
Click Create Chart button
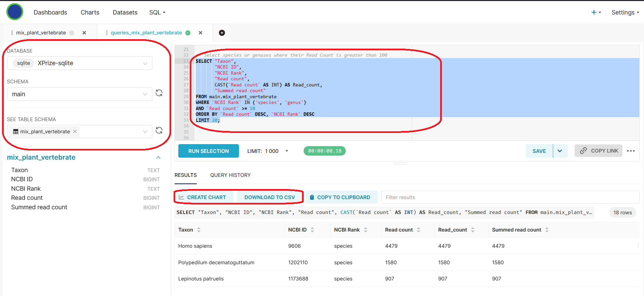(x=205, y=197)
